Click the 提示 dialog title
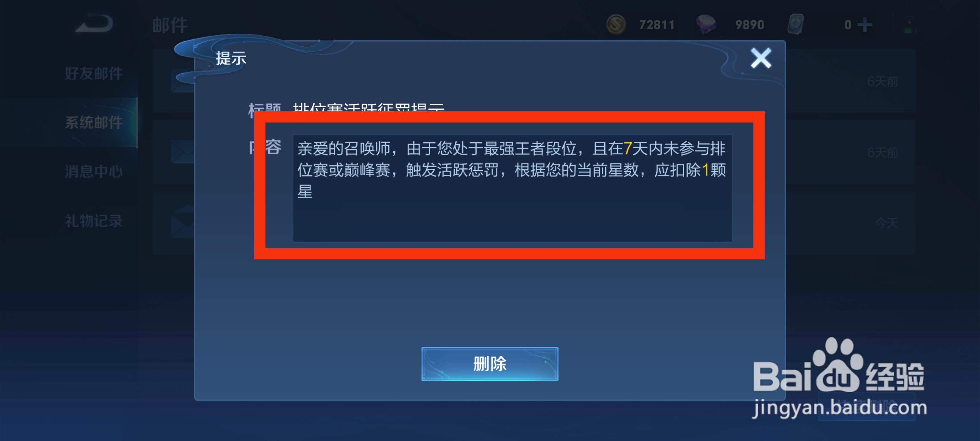This screenshot has width=980, height=441. tap(231, 58)
